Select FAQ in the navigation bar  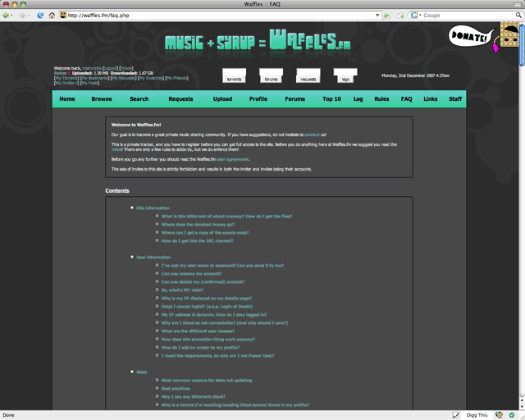tap(407, 98)
